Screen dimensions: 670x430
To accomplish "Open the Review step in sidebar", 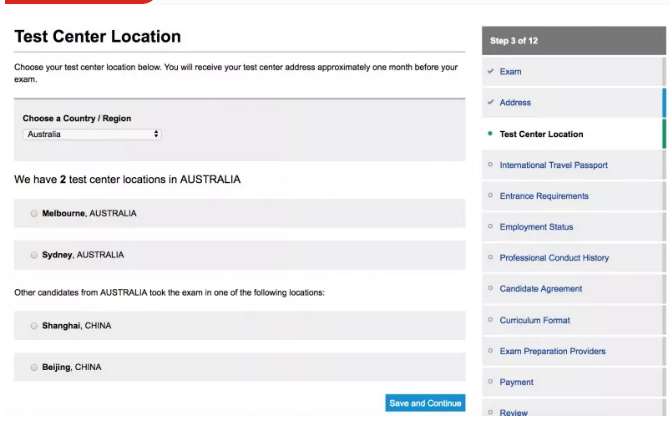I will (x=514, y=412).
